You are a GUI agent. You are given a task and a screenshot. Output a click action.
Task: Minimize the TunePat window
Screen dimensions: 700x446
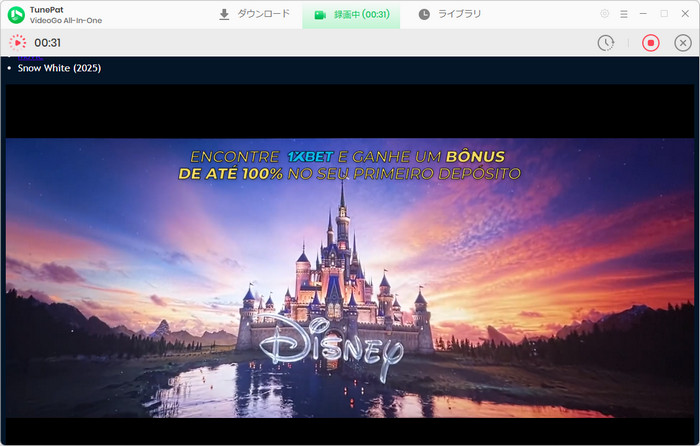[643, 14]
